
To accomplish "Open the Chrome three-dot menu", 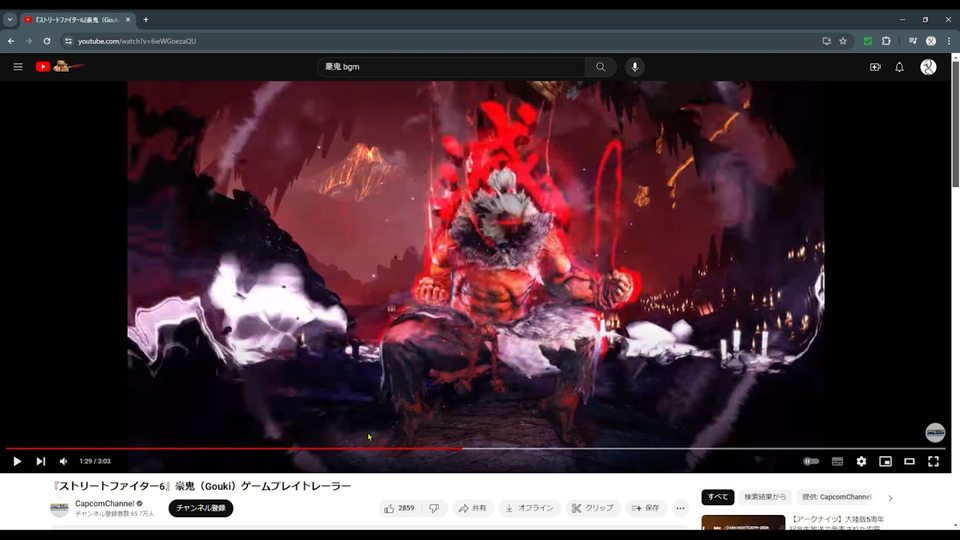I will [949, 41].
